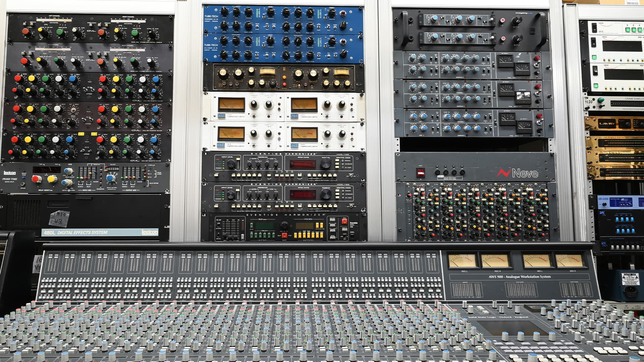
Task: Click the MIX R VU meter on the SSL console
Action: click(570, 261)
